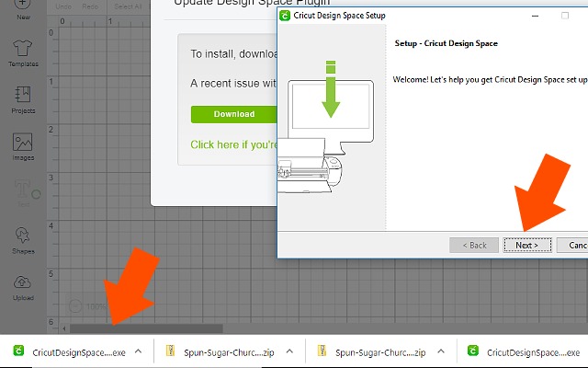Follow the 'Click here if you're' link
The width and height of the screenshot is (588, 368).
[x=233, y=144]
